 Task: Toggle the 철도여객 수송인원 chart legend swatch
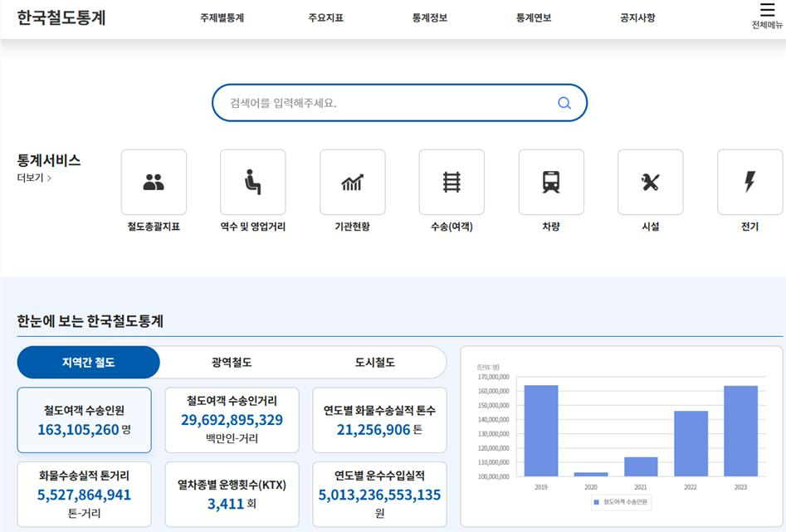point(595,503)
